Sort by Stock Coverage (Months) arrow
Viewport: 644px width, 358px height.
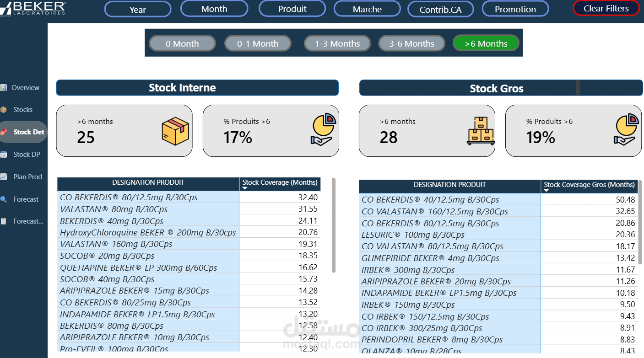click(x=245, y=188)
